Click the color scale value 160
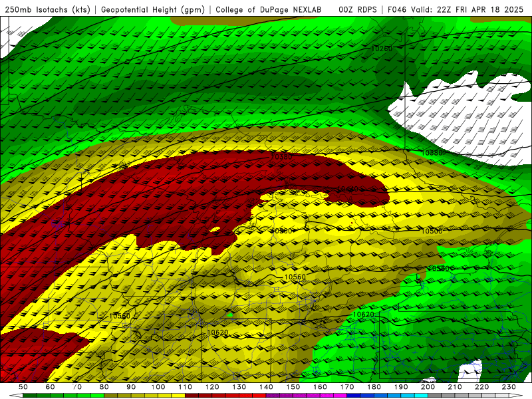The height and width of the screenshot is (399, 532). tap(320, 387)
